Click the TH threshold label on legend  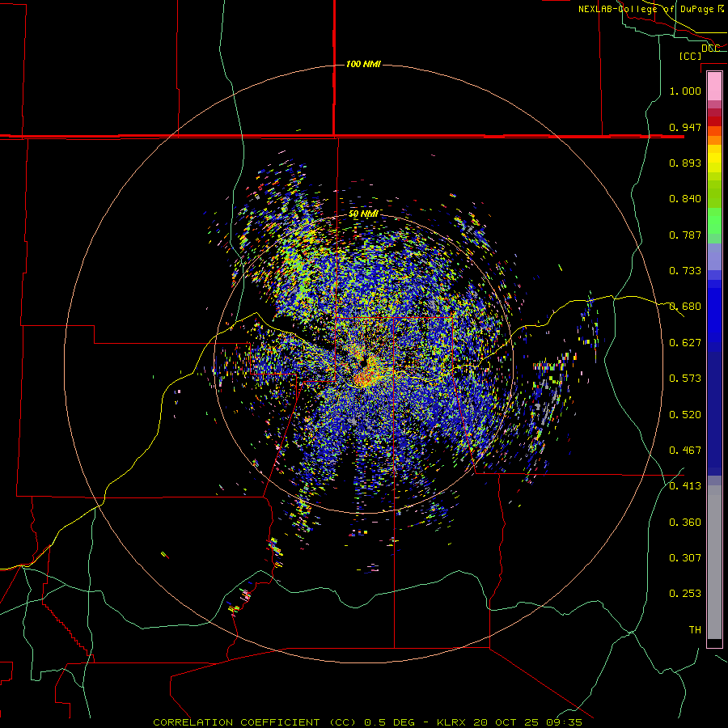tap(695, 630)
